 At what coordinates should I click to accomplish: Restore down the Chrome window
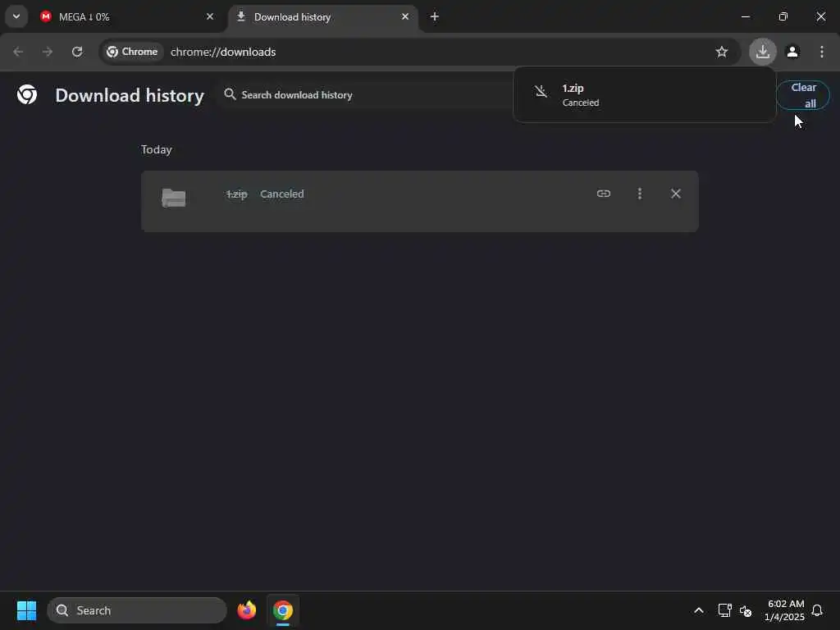(783, 16)
